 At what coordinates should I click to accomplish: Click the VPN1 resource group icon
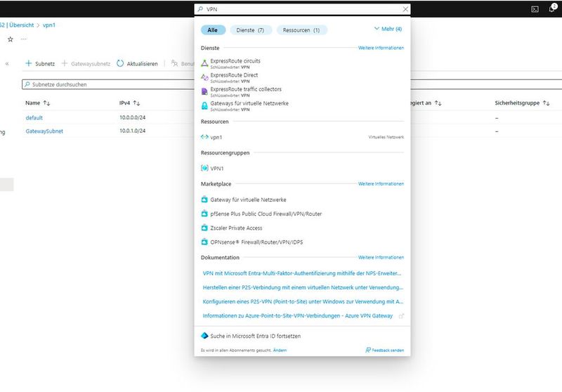(x=204, y=168)
